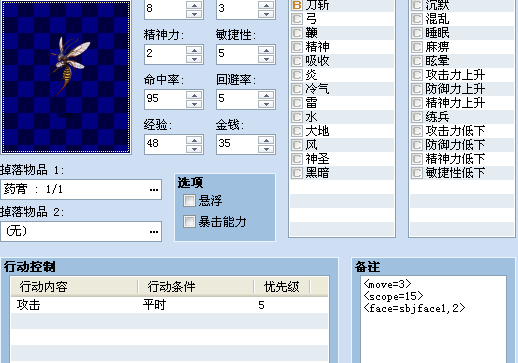The width and height of the screenshot is (518, 363).
Task: Toggle the 防御力上升 state box
Action: click(x=417, y=89)
